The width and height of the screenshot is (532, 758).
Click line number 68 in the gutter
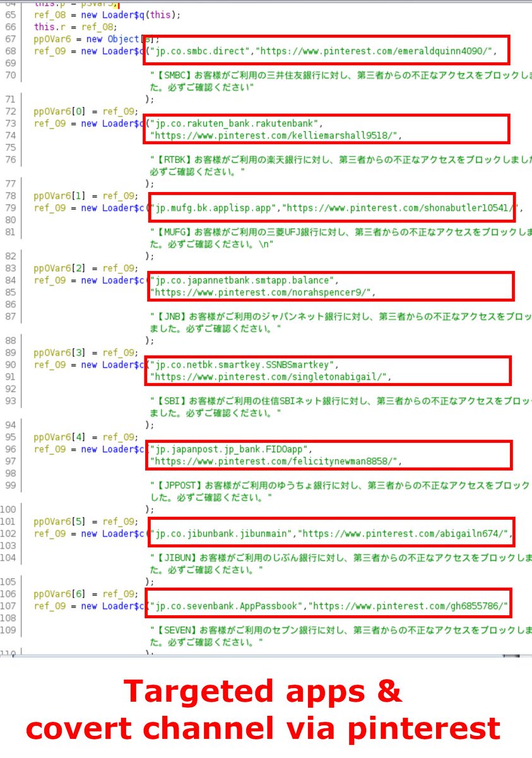10,51
